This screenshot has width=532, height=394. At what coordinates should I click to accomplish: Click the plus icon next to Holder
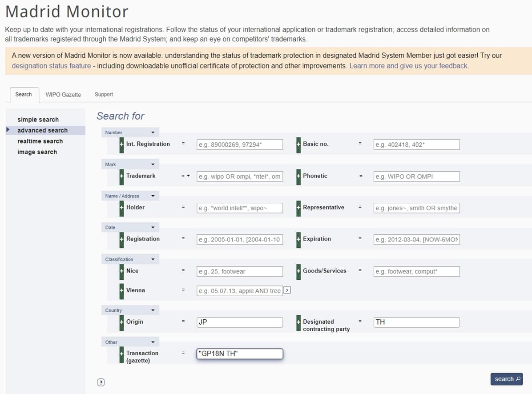point(121,207)
